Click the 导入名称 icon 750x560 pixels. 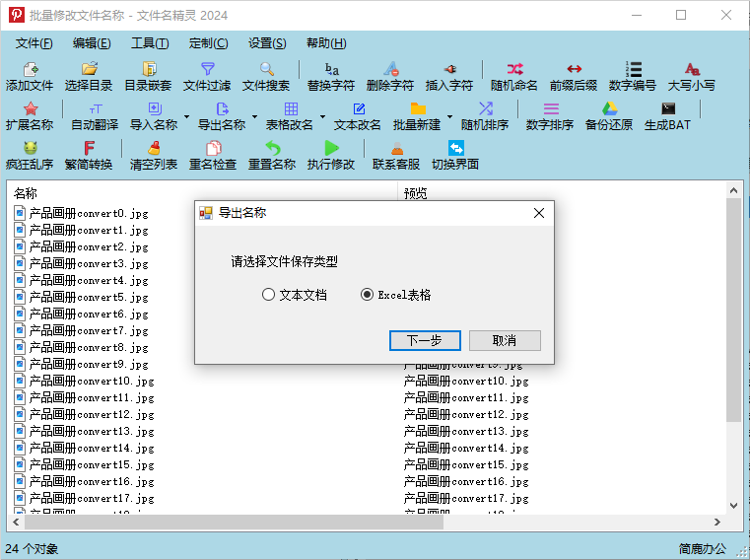pos(154,116)
